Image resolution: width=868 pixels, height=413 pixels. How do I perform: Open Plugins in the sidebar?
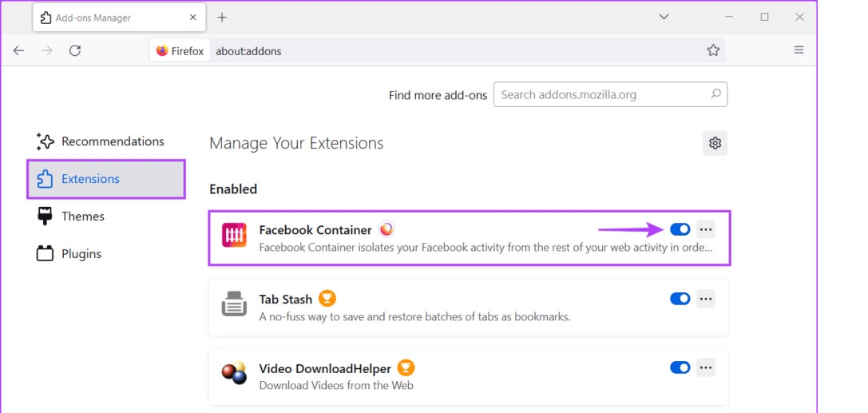point(105,254)
